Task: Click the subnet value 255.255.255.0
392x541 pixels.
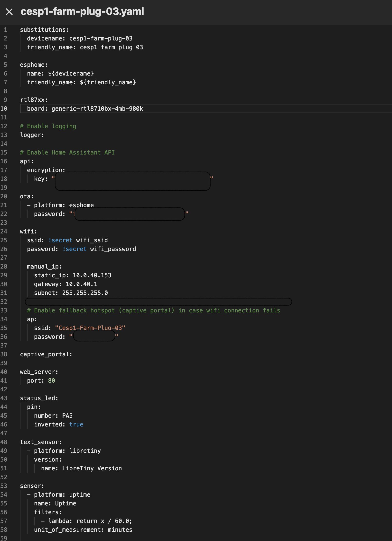Action: 85,293
